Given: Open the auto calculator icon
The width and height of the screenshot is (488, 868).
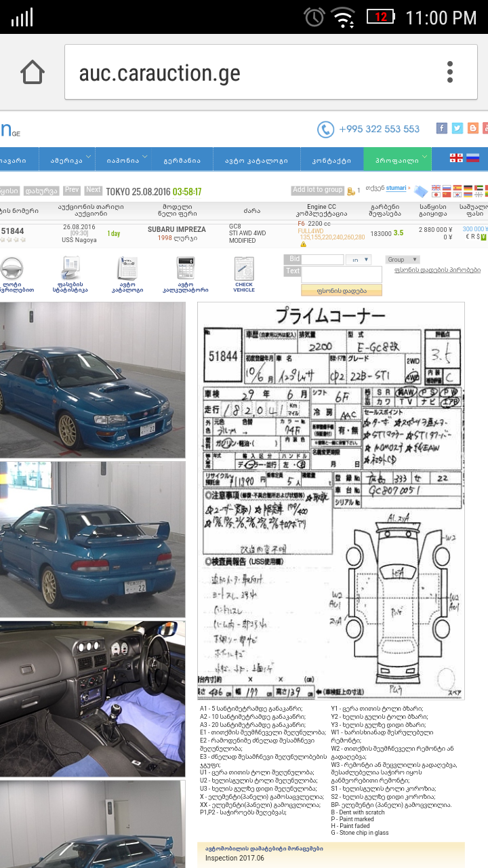Looking at the screenshot, I should click(x=186, y=269).
